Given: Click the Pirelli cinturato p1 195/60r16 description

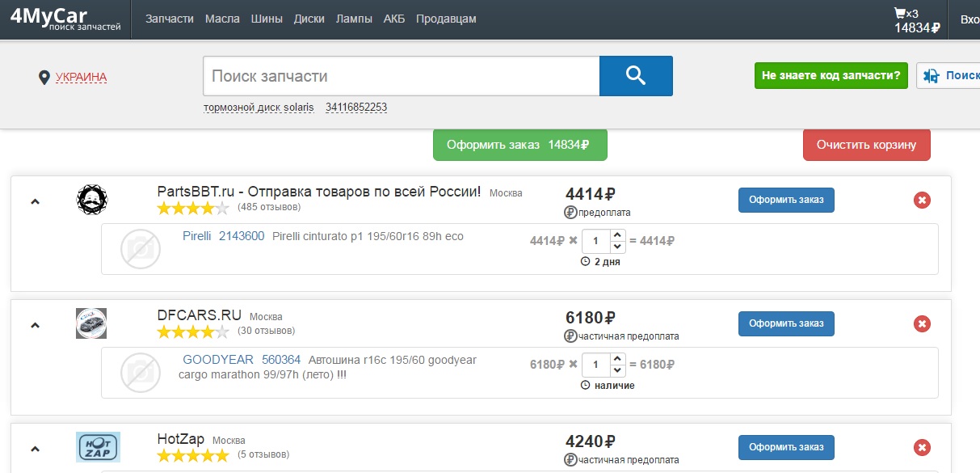Looking at the screenshot, I should (x=368, y=236).
